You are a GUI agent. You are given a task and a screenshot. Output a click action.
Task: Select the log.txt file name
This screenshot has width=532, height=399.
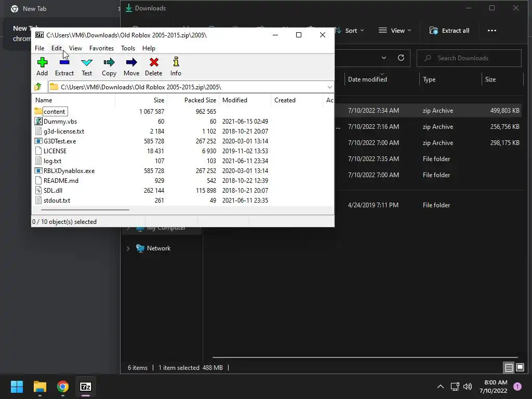pyautogui.click(x=52, y=161)
